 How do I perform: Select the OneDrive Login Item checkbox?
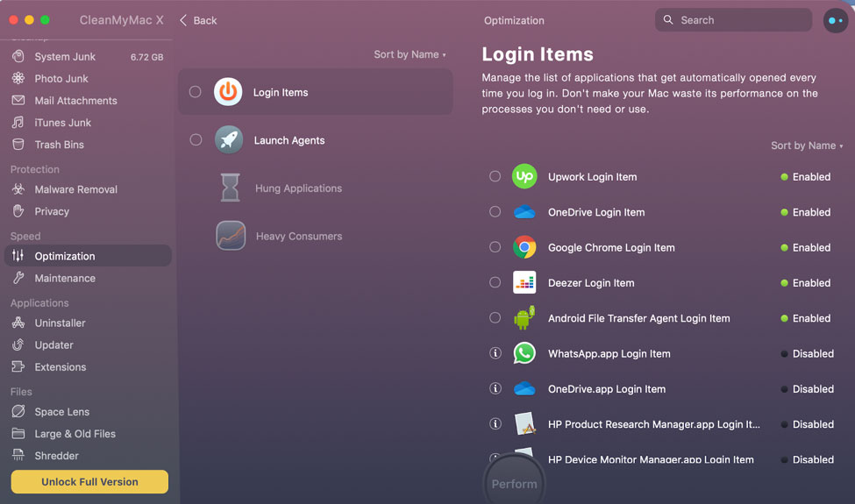tap(495, 211)
